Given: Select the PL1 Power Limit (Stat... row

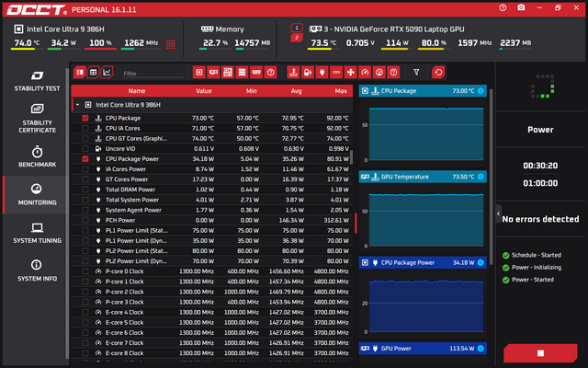Looking at the screenshot, I should pyautogui.click(x=212, y=230).
